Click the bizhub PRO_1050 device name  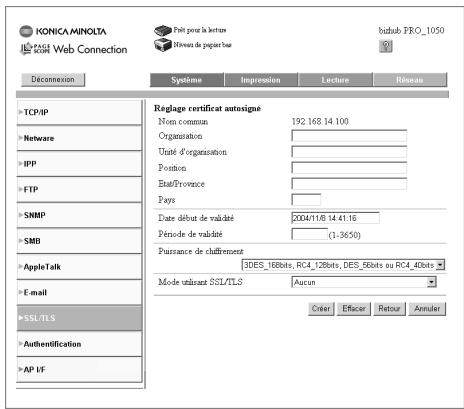tap(411, 31)
